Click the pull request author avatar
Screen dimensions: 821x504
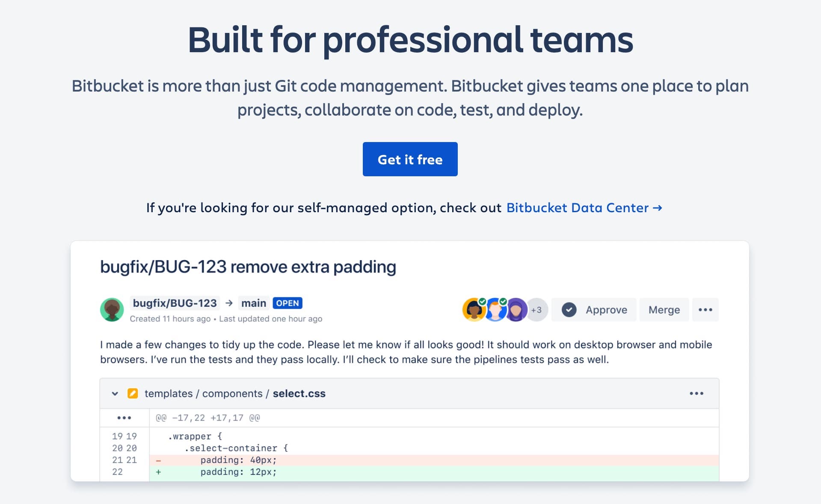[112, 310]
